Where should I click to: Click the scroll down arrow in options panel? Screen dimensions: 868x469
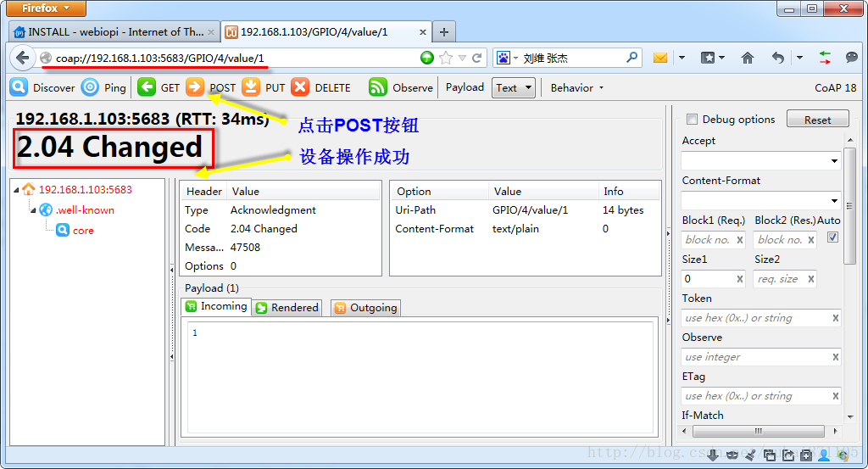[x=850, y=416]
